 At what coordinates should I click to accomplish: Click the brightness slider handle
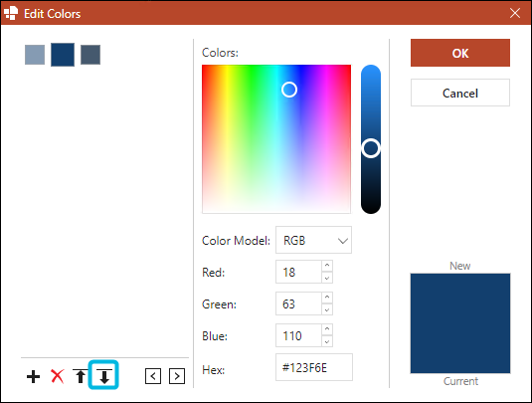pos(371,148)
